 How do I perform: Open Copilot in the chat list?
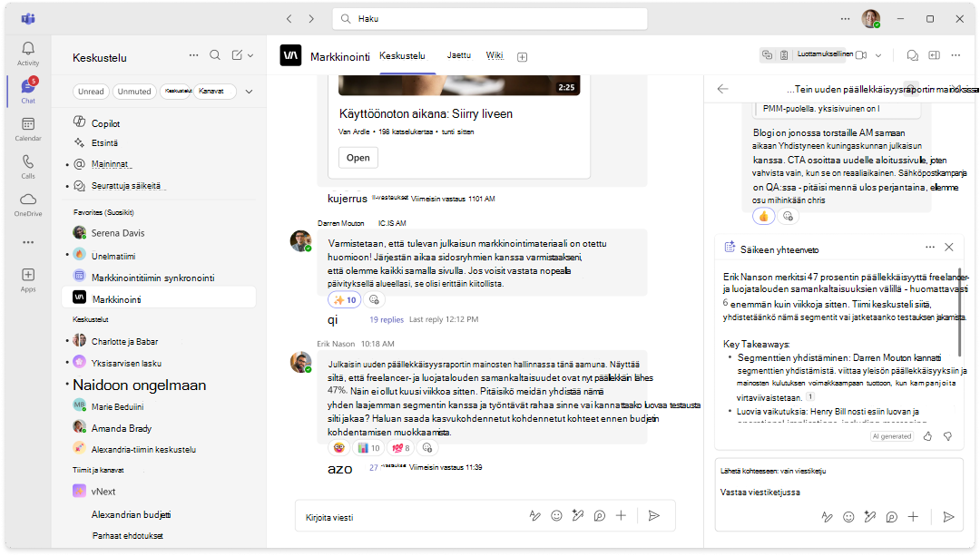(x=160, y=123)
